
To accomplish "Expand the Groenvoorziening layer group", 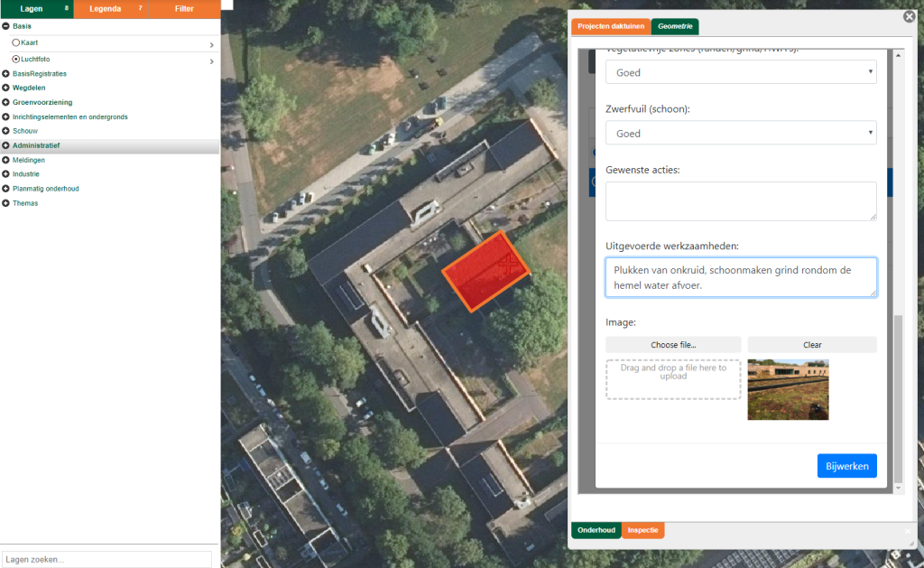I will 6,102.
